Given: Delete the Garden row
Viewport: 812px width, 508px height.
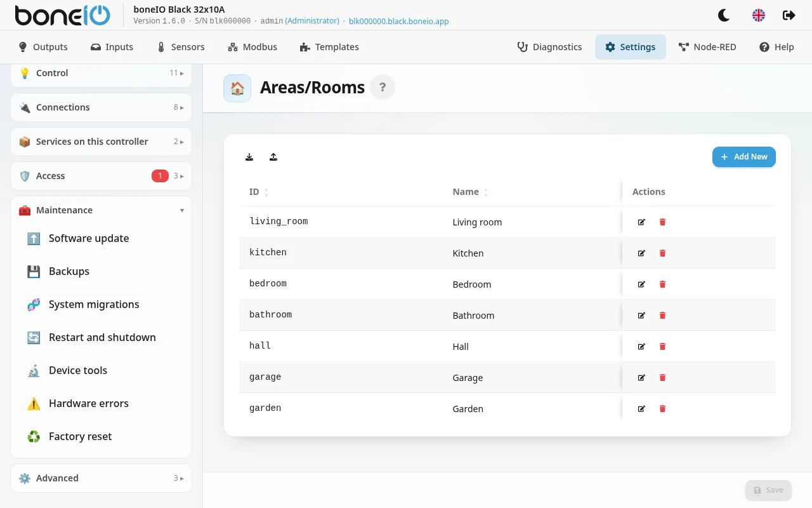Looking at the screenshot, I should click(662, 408).
